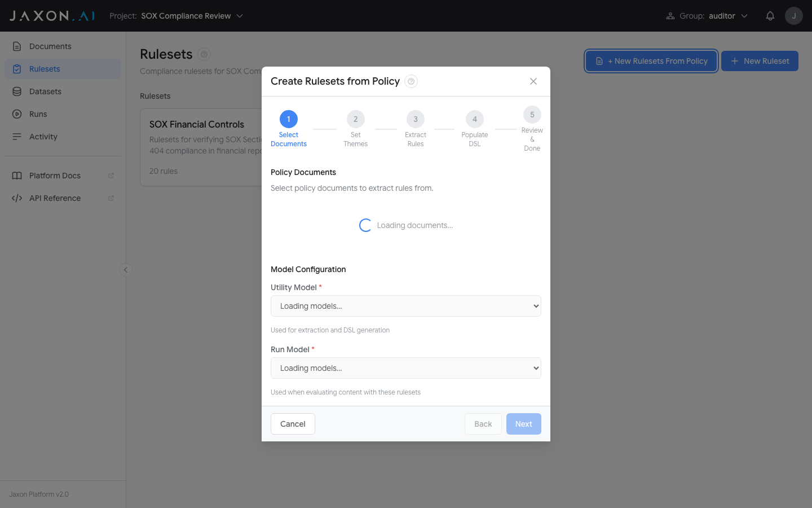Jump to step 3 Extract Rules
Viewport: 812px width, 508px height.
[416, 120]
